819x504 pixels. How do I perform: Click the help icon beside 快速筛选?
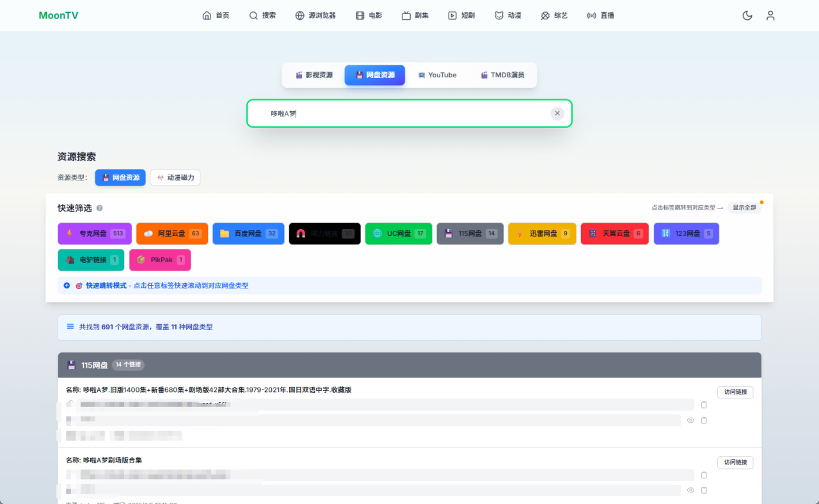[x=99, y=208]
